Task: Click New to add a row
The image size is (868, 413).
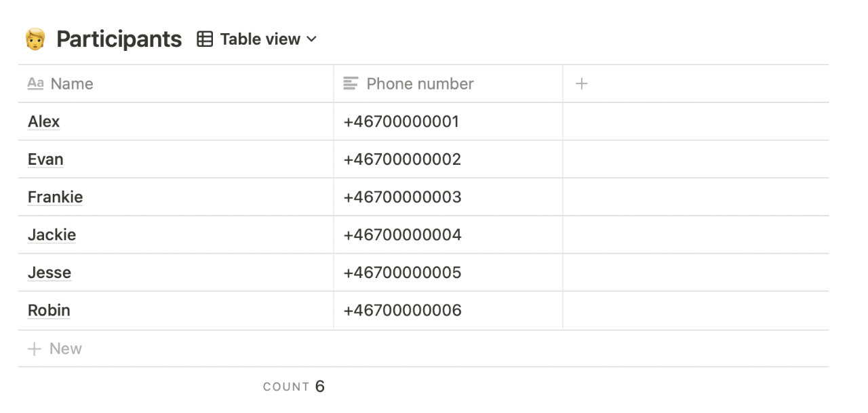Action: click(x=65, y=348)
